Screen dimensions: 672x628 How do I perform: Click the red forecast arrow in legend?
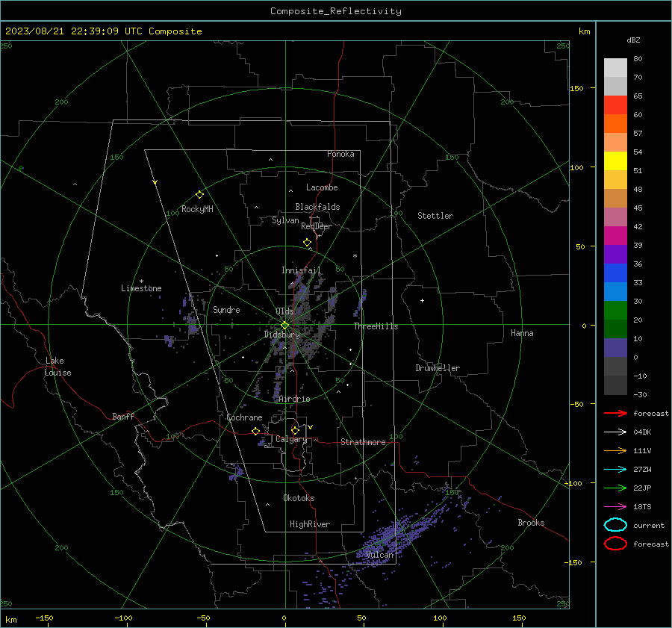(x=615, y=413)
